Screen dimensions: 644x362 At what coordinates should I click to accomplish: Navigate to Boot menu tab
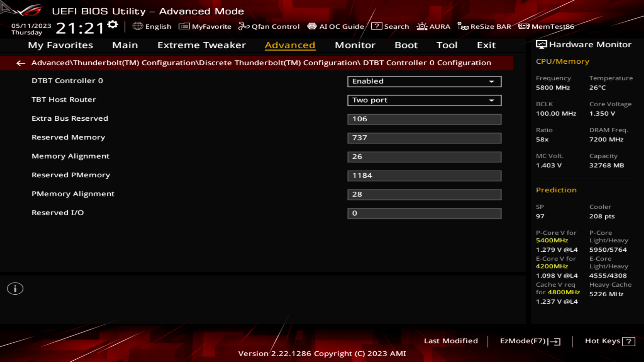click(406, 45)
